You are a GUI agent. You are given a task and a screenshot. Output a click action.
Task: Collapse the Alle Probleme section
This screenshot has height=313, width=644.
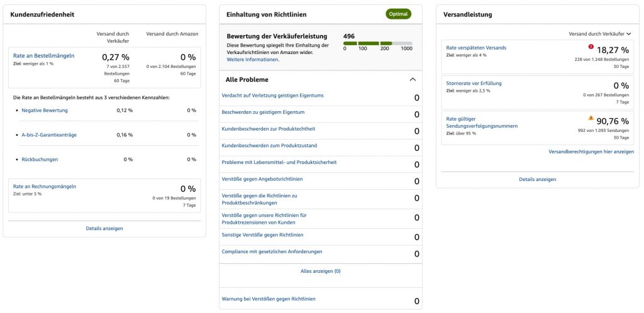pos(413,80)
